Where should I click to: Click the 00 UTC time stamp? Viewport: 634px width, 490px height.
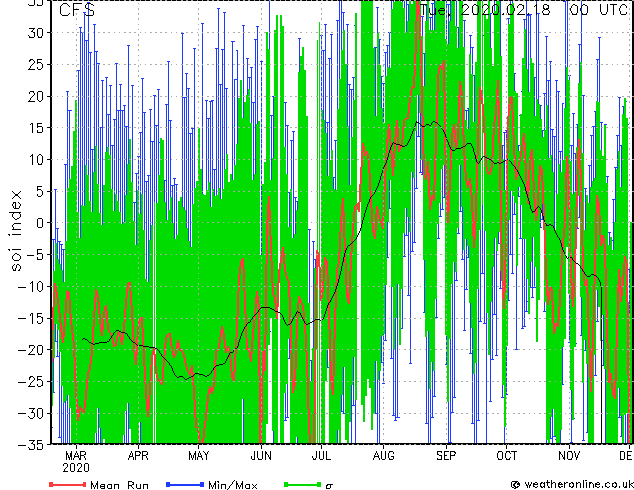coord(599,10)
